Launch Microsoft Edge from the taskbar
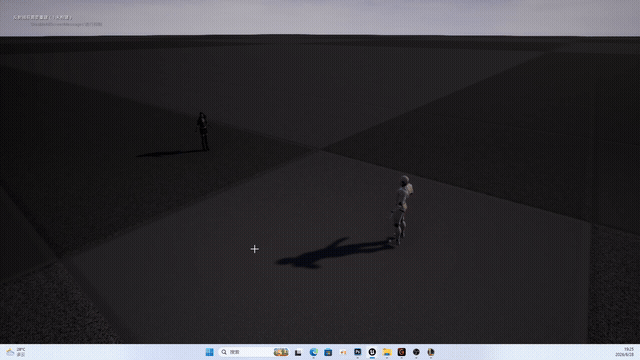 (x=313, y=352)
